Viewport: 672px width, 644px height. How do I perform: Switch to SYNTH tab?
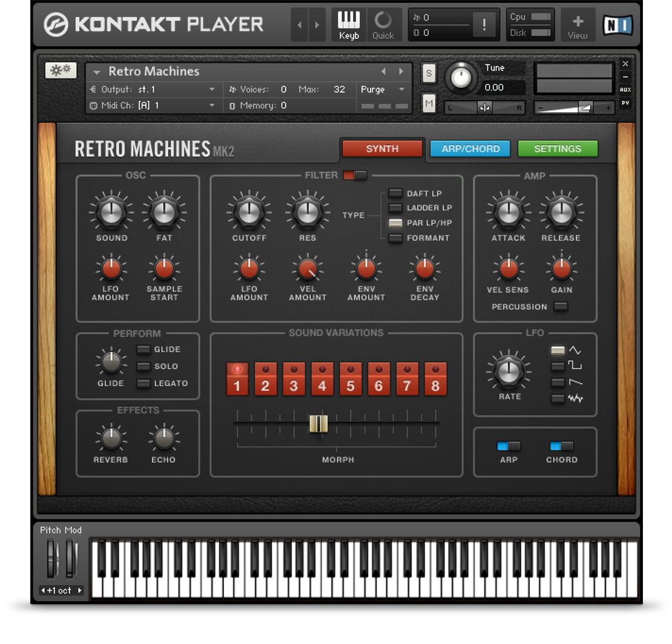point(382,149)
